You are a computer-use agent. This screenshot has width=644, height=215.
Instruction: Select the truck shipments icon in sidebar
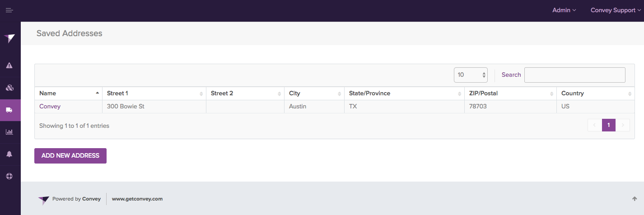click(9, 110)
